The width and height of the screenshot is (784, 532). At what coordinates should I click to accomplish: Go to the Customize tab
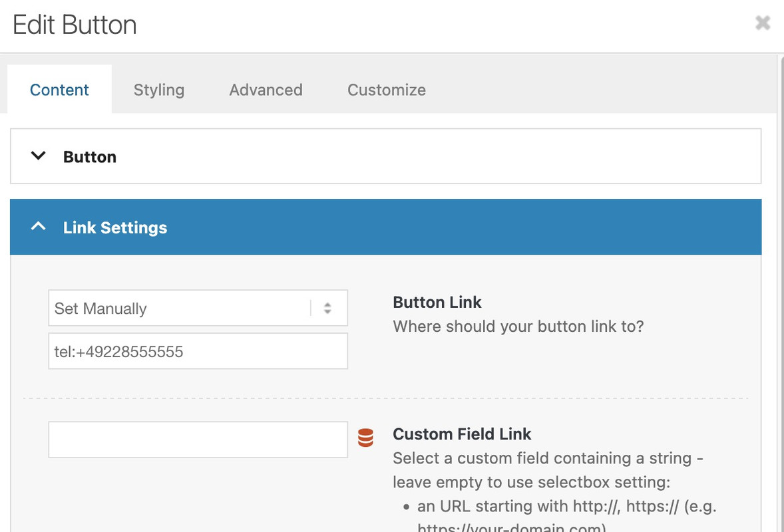point(387,90)
